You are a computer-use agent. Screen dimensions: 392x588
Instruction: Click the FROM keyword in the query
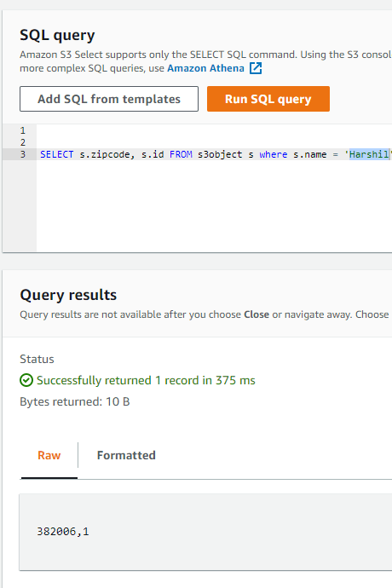coord(181,154)
